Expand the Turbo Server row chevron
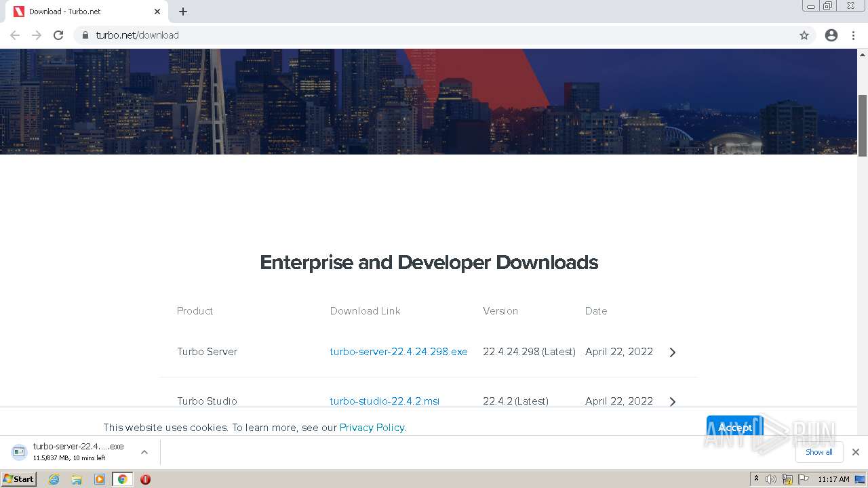Screen dimensions: 868x488 (673, 352)
